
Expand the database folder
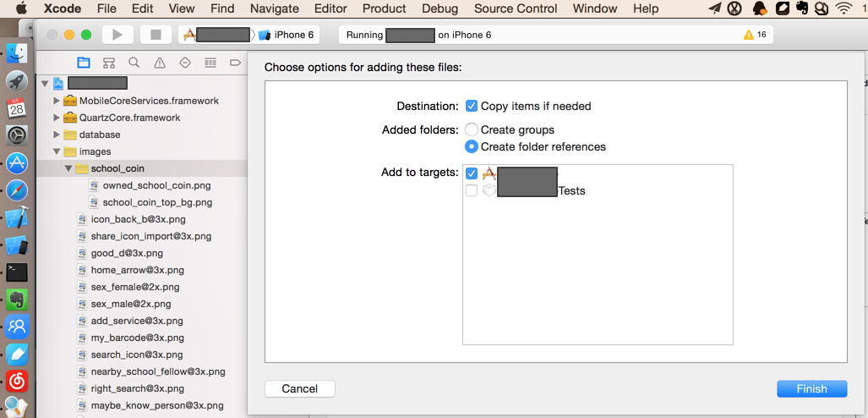[x=57, y=135]
